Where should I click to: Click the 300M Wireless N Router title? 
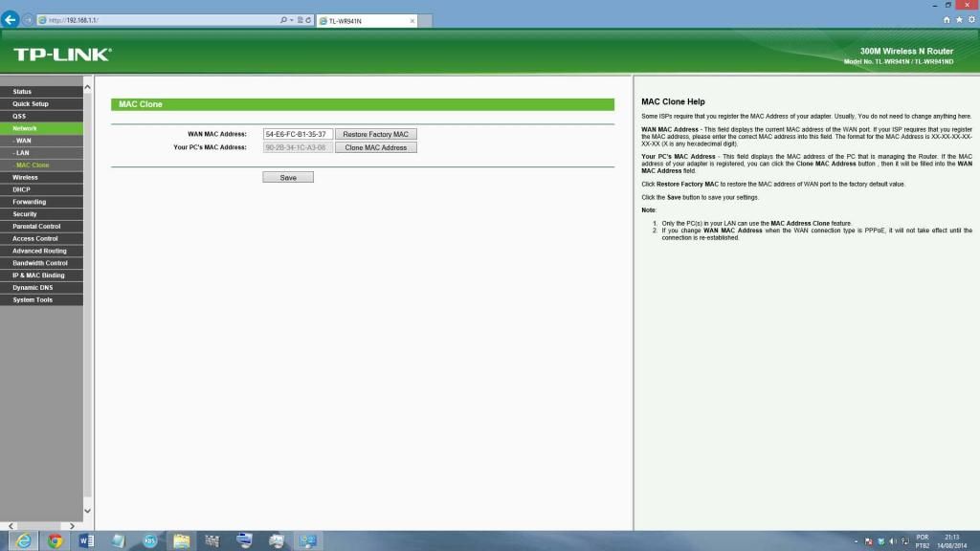pyautogui.click(x=906, y=52)
